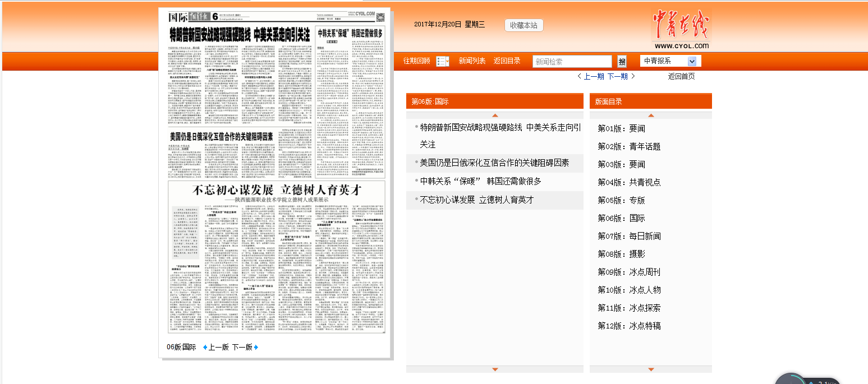Go to 下一期 next issue link
This screenshot has width=868, height=384.
pos(617,76)
